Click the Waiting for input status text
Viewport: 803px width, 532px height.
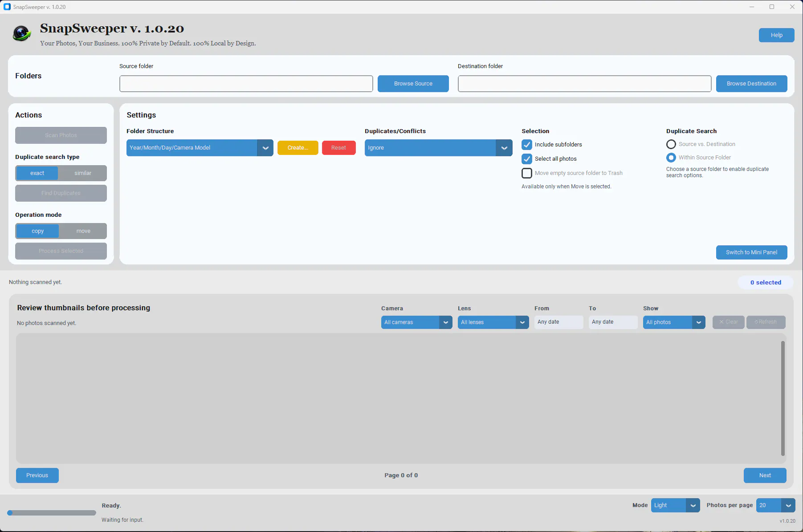pyautogui.click(x=122, y=520)
